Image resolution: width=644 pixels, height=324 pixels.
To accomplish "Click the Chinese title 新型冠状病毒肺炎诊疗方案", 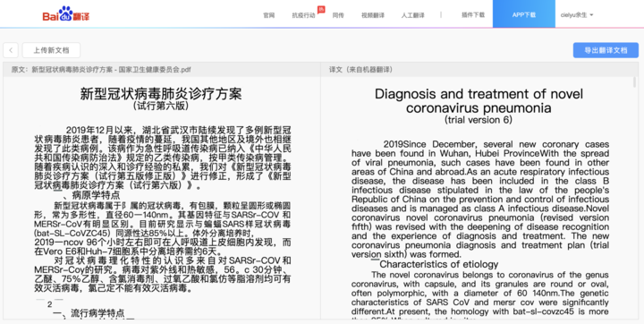I will [x=161, y=94].
